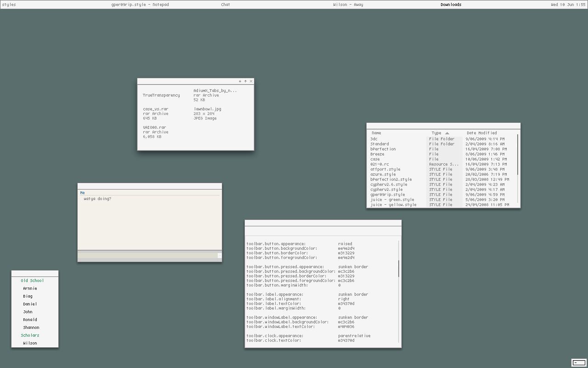This screenshot has height=368, width=588.
Task: Select 'AdiumX_Tabs_by_n...' archive in Downloads
Action: point(215,95)
